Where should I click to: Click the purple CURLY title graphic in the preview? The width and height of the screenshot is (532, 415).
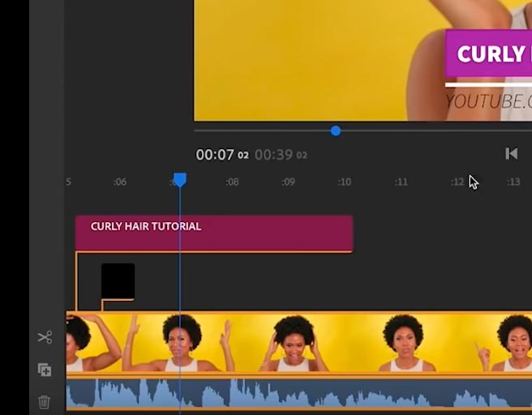488,54
